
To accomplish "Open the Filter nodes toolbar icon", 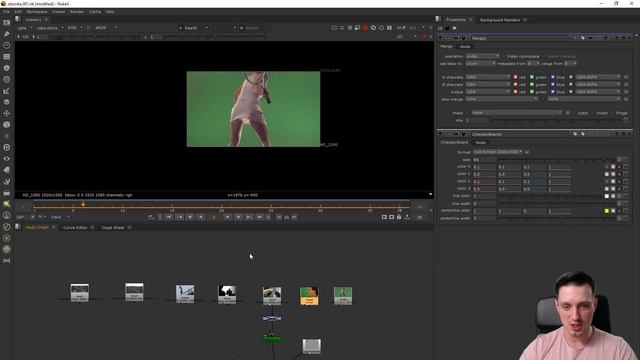I will pos(7,80).
